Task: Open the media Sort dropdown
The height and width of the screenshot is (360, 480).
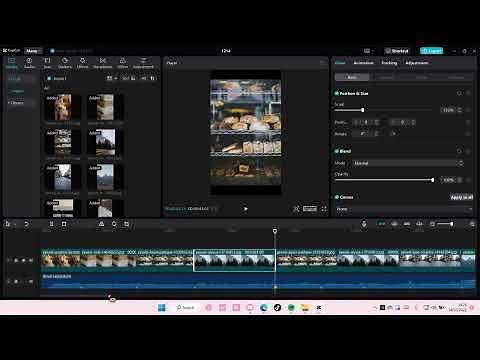Action: (128, 78)
